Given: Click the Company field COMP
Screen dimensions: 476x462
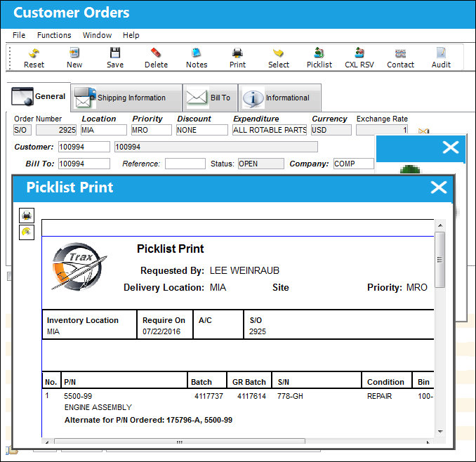Looking at the screenshot, I should click(x=354, y=164).
